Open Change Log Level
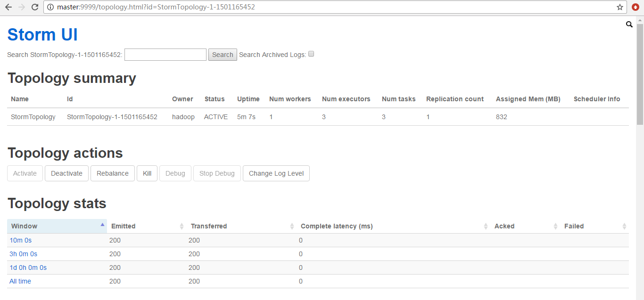 click(x=276, y=173)
